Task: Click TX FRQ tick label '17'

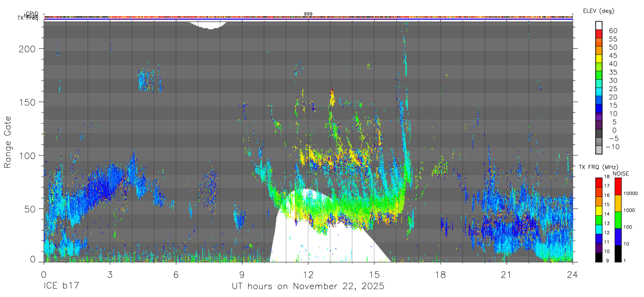Action: 606,186
